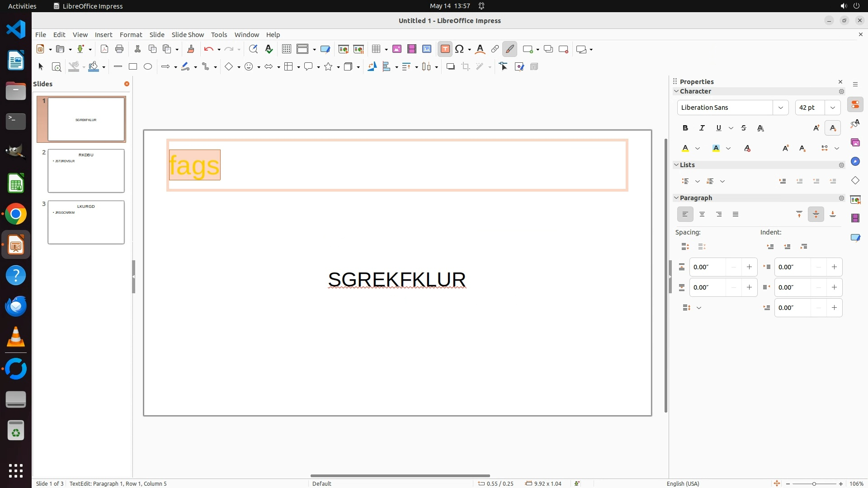Viewport: 868px width, 488px height.
Task: Expand the font size dropdown
Action: tap(832, 108)
